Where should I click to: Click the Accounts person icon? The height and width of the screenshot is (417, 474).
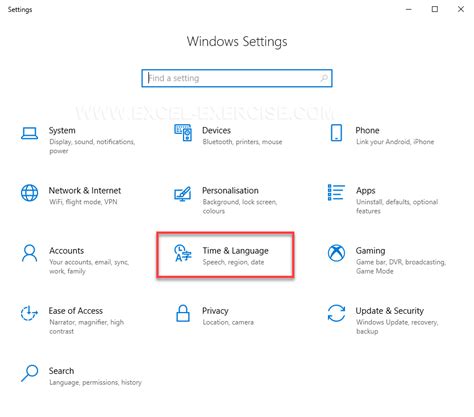point(29,253)
